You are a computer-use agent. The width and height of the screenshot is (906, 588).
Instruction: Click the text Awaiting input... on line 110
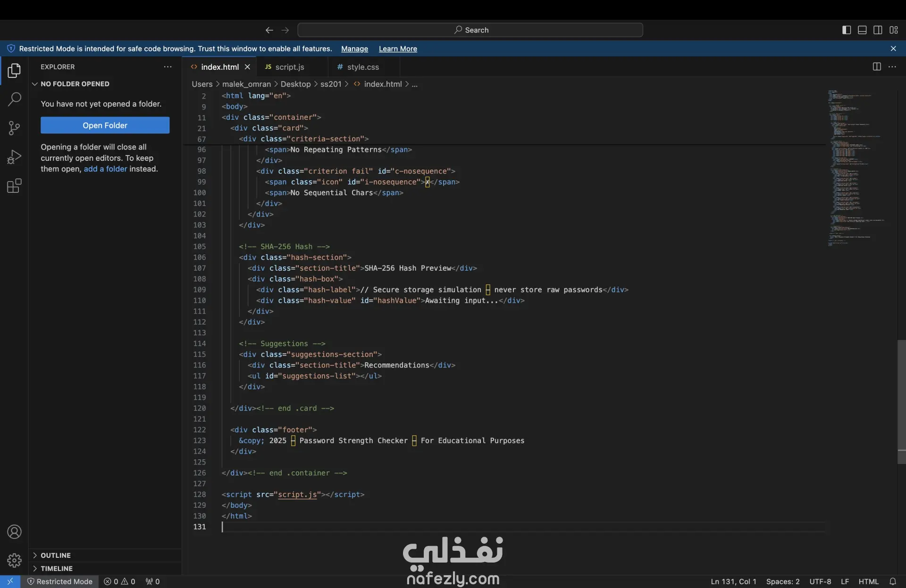[461, 300]
